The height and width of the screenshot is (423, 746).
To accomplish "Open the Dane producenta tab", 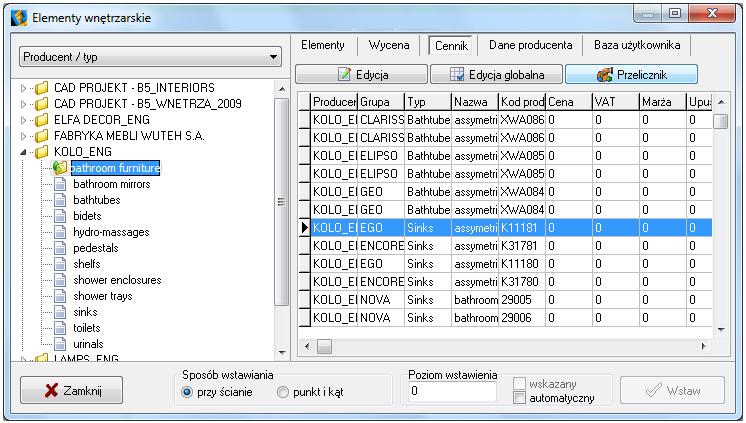I will pos(530,45).
